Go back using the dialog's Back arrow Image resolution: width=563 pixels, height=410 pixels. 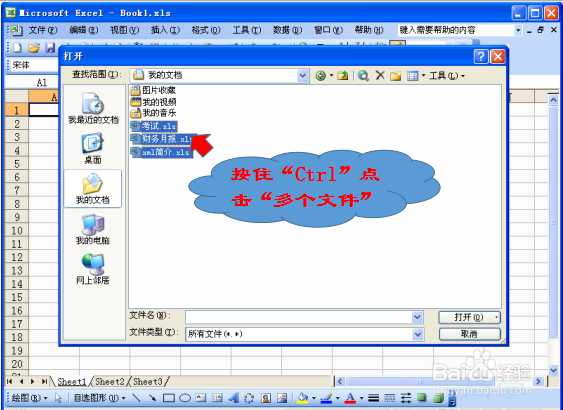[321, 76]
